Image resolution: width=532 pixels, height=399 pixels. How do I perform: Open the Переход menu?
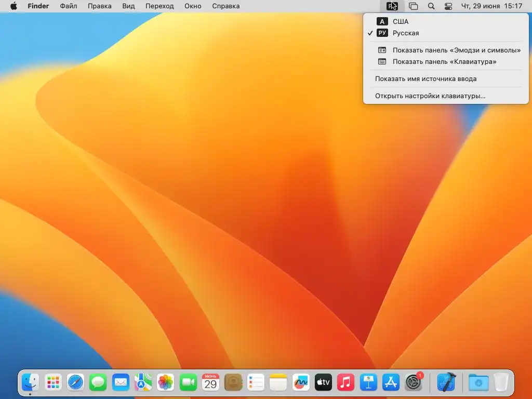(x=159, y=6)
